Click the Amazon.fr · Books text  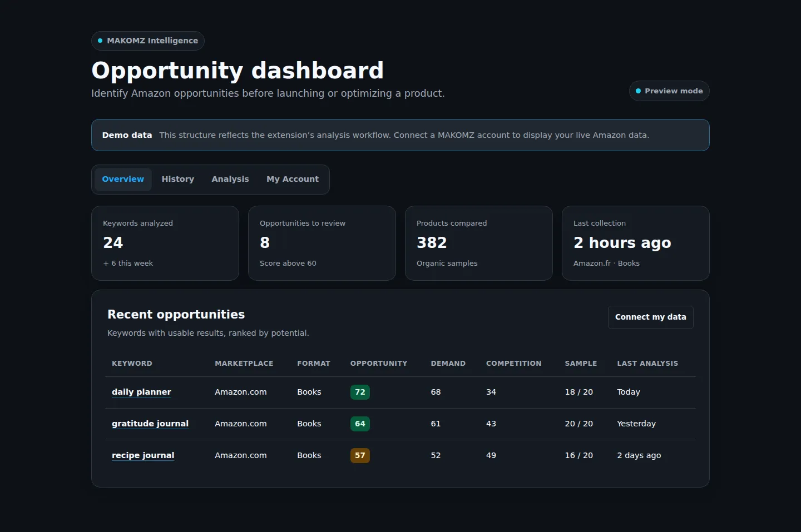pos(606,263)
